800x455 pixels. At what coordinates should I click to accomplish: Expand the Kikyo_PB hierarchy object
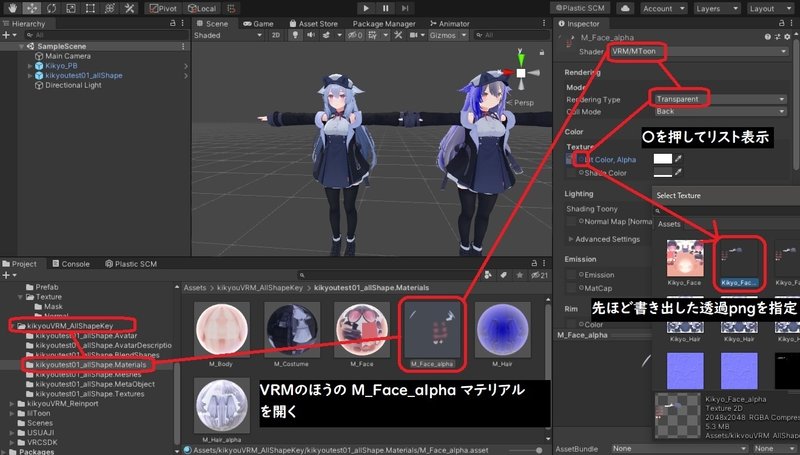(x=30, y=66)
